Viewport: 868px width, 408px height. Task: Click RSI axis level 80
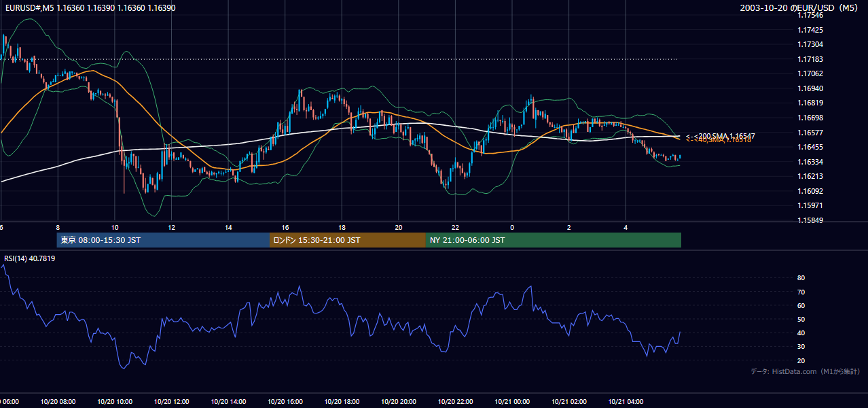point(801,278)
